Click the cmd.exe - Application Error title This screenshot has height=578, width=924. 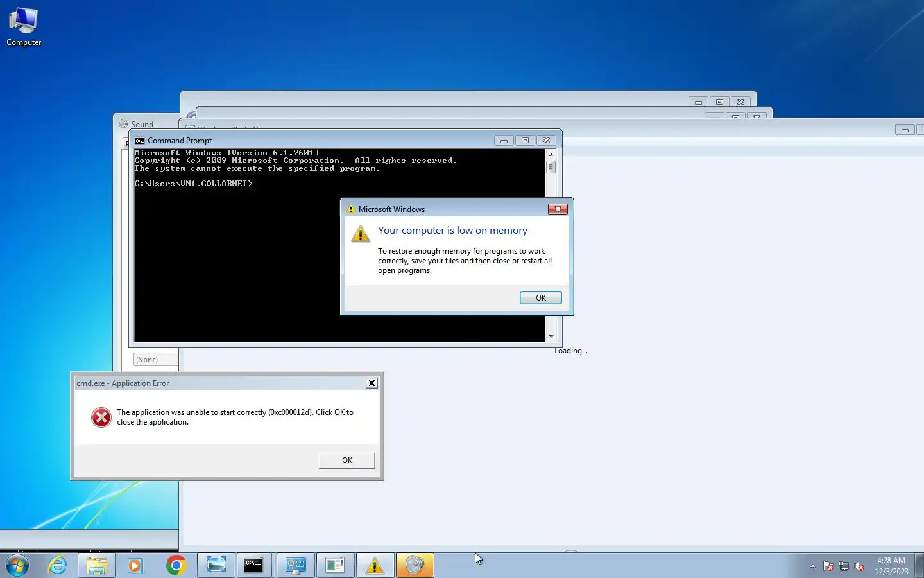tap(123, 383)
